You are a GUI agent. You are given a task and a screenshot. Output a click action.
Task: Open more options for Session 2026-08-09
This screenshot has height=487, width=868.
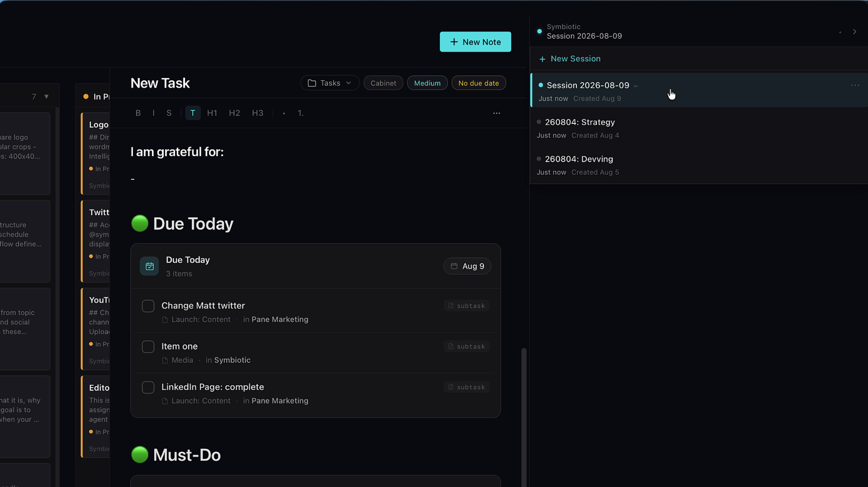click(x=855, y=85)
